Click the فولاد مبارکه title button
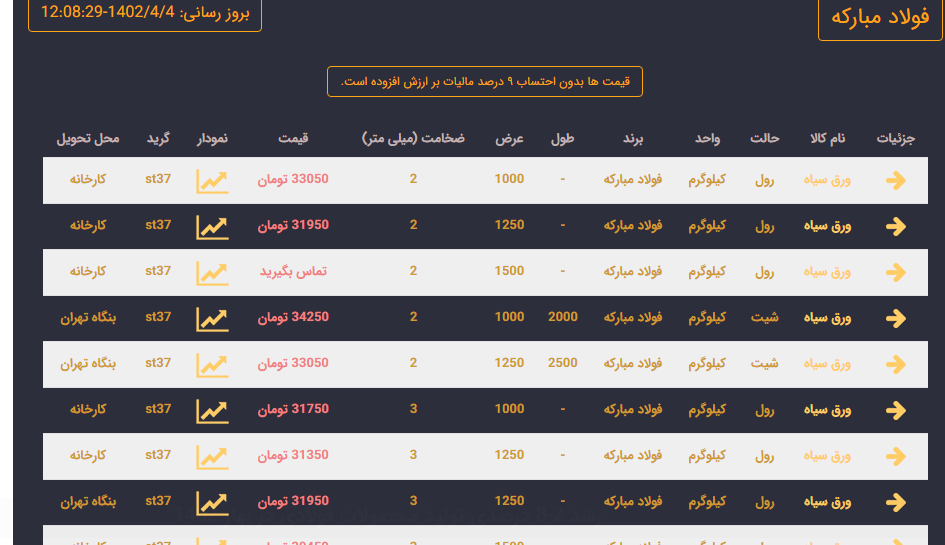The width and height of the screenshot is (945, 545). [880, 19]
